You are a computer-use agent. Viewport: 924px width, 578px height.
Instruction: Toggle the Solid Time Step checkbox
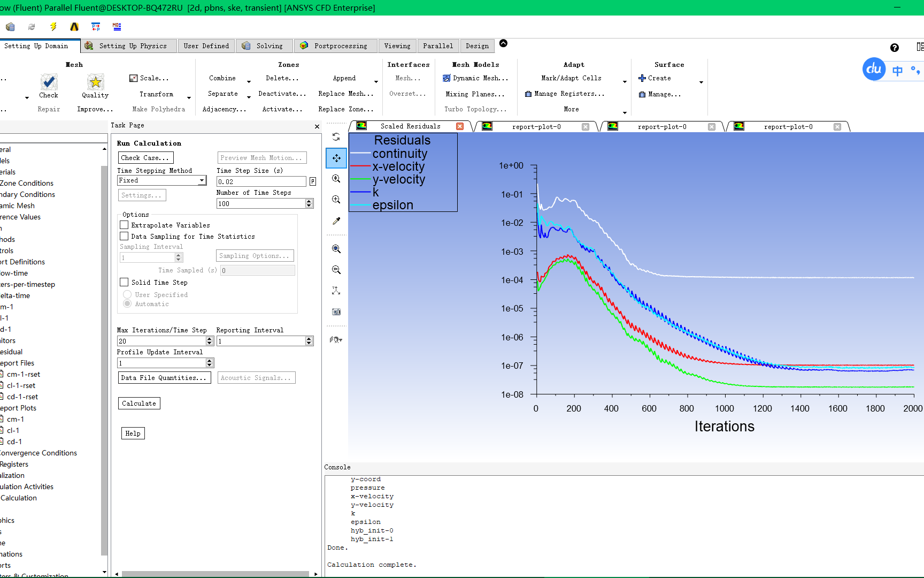tap(125, 283)
